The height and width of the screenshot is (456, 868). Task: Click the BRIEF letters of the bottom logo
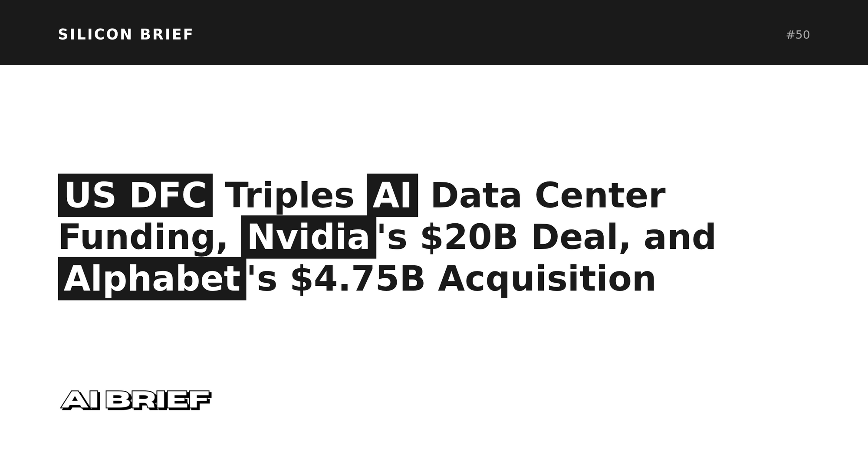click(x=158, y=400)
